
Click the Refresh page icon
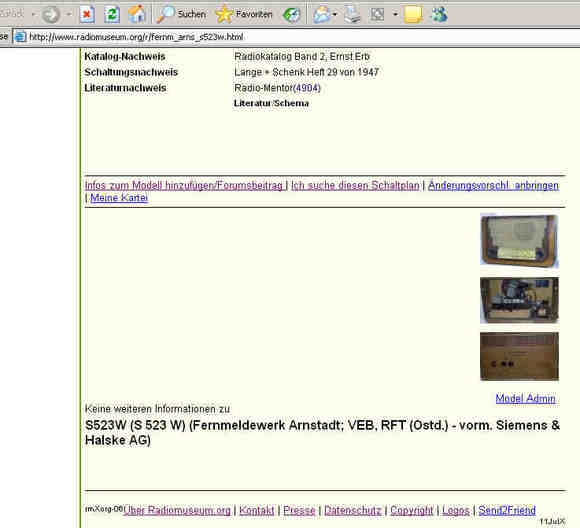[x=112, y=15]
